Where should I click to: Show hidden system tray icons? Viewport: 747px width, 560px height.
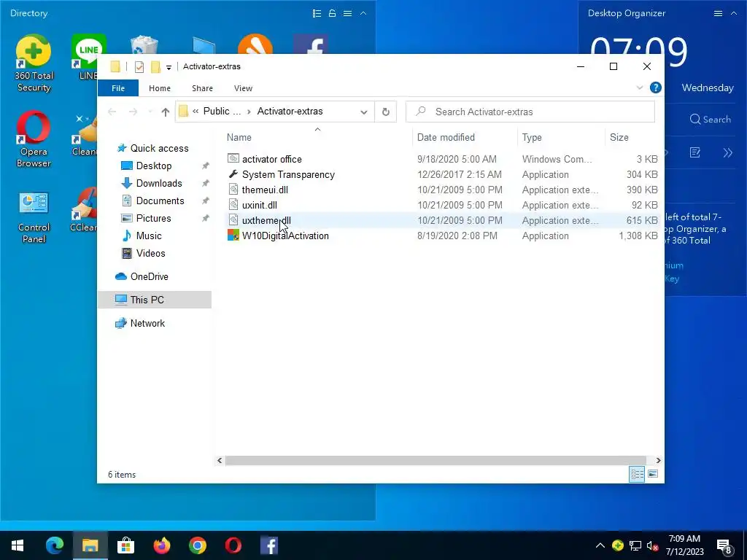click(x=600, y=545)
